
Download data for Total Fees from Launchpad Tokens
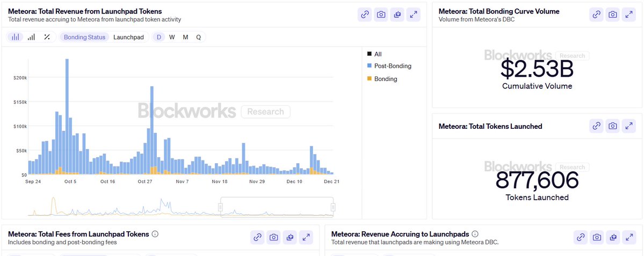(x=290, y=237)
